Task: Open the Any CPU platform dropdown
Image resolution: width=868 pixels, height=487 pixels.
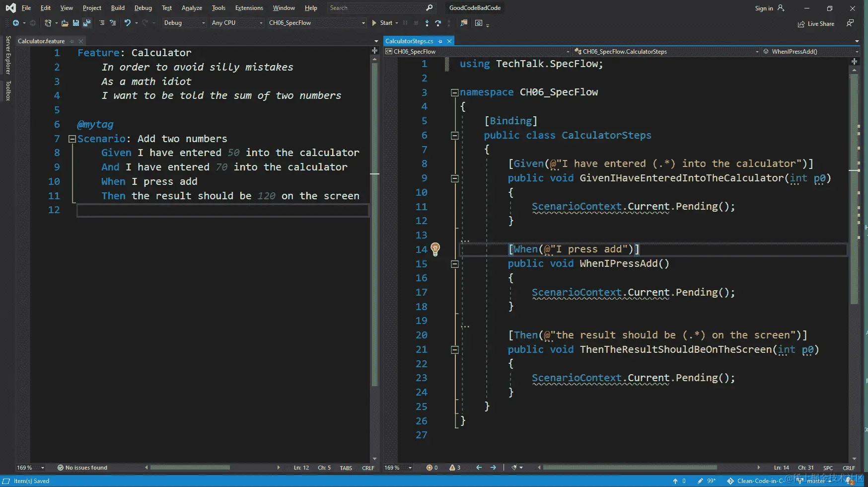Action: [237, 23]
